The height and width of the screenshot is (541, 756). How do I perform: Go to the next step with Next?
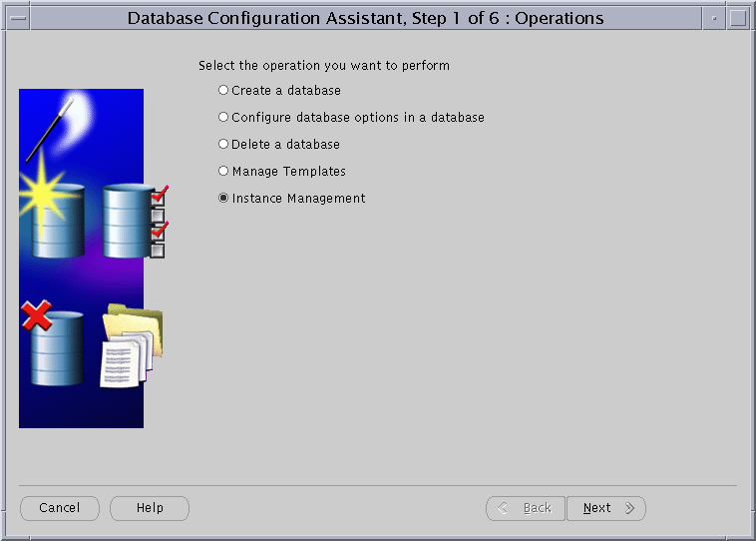pyautogui.click(x=605, y=508)
